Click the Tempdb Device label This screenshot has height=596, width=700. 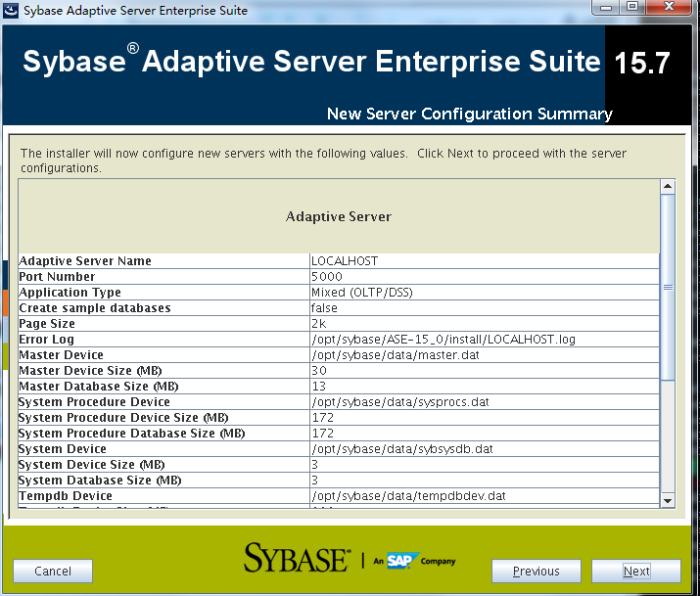[x=66, y=495]
